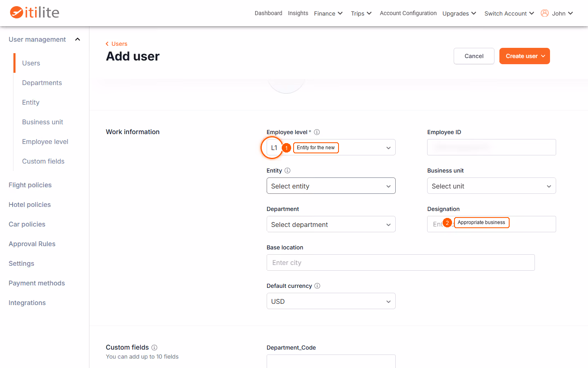Click info icon next to Employee level
Image resolution: width=588 pixels, height=368 pixels.
317,132
